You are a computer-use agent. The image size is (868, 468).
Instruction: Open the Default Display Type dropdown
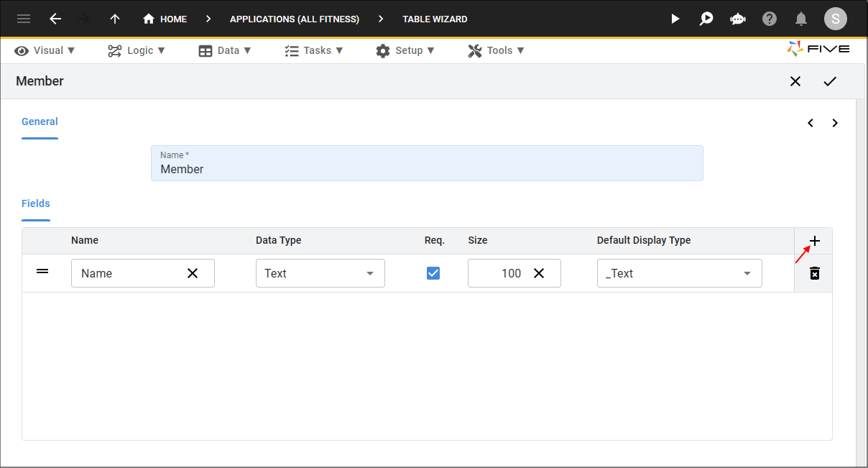(680, 273)
